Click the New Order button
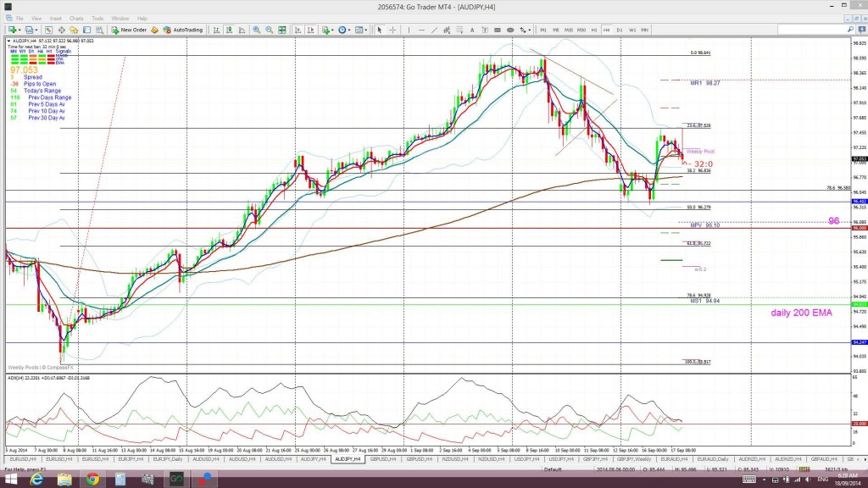The width and height of the screenshot is (868, 488). click(x=129, y=30)
